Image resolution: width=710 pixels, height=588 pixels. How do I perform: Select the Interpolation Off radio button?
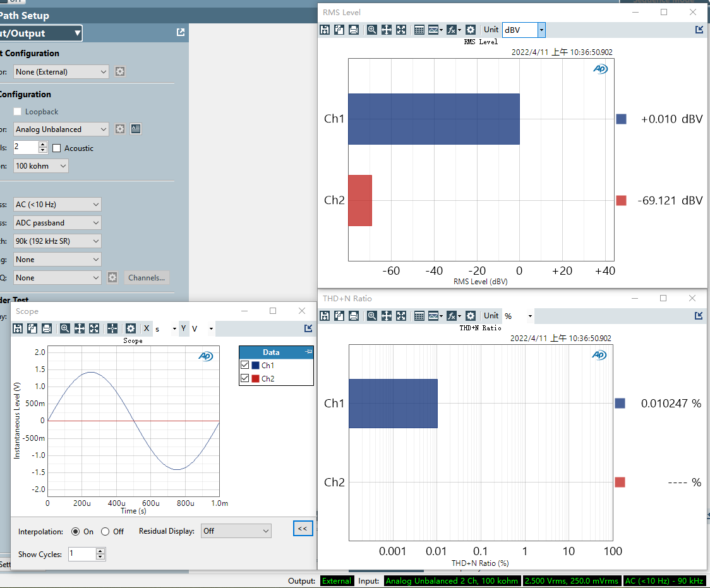click(x=105, y=532)
